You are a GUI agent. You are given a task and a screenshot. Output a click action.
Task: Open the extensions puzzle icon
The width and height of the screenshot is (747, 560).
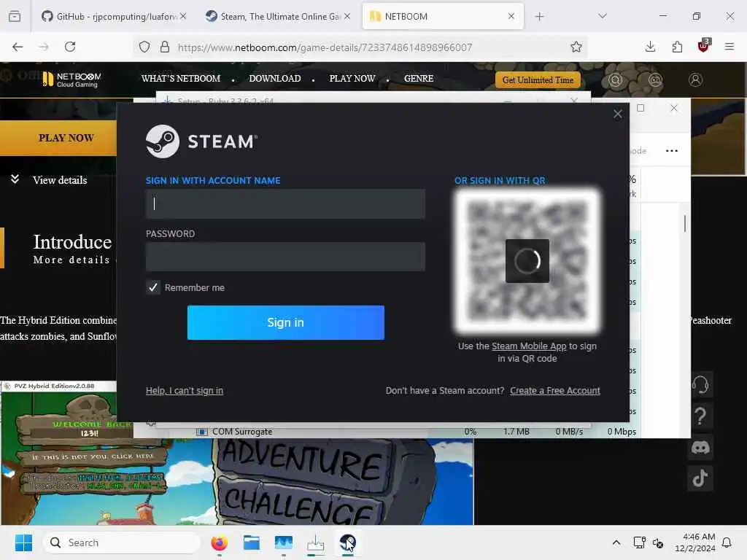tap(677, 47)
